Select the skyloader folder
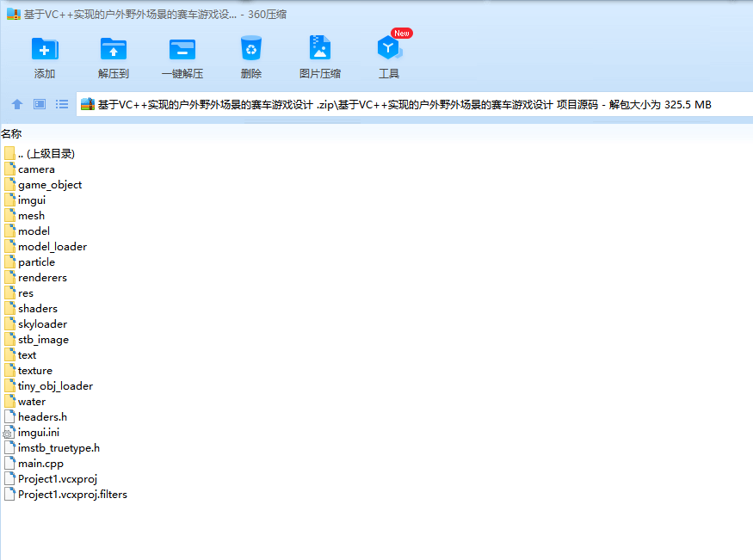 click(36, 324)
